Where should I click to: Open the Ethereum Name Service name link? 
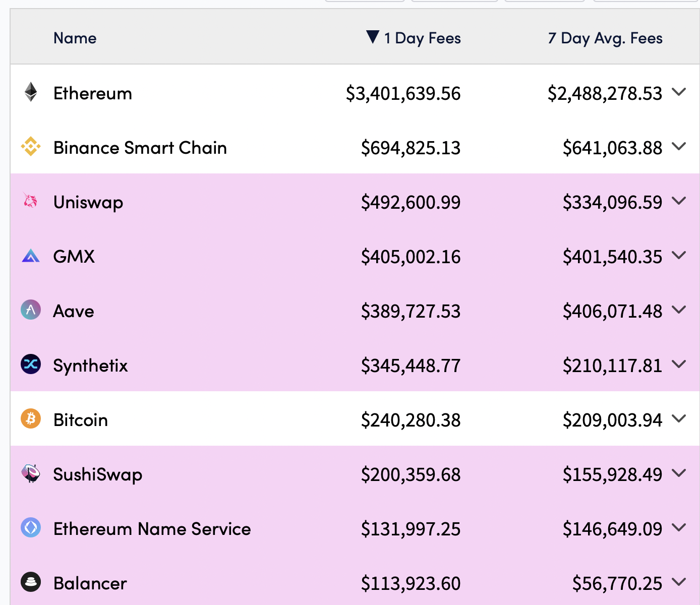click(152, 529)
